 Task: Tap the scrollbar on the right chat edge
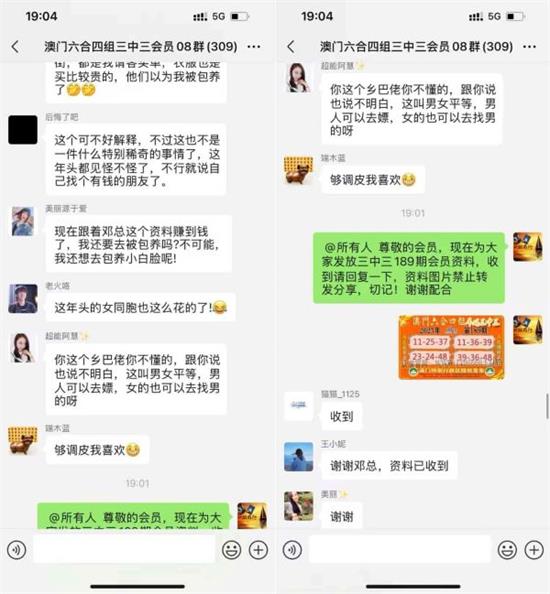point(547,406)
